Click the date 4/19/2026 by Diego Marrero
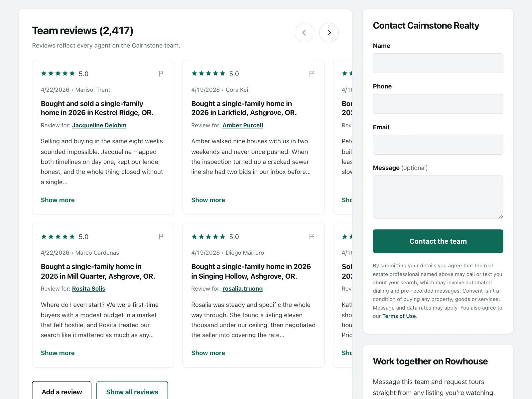Screen dimensions: 532x399 pyautogui.click(x=205, y=253)
